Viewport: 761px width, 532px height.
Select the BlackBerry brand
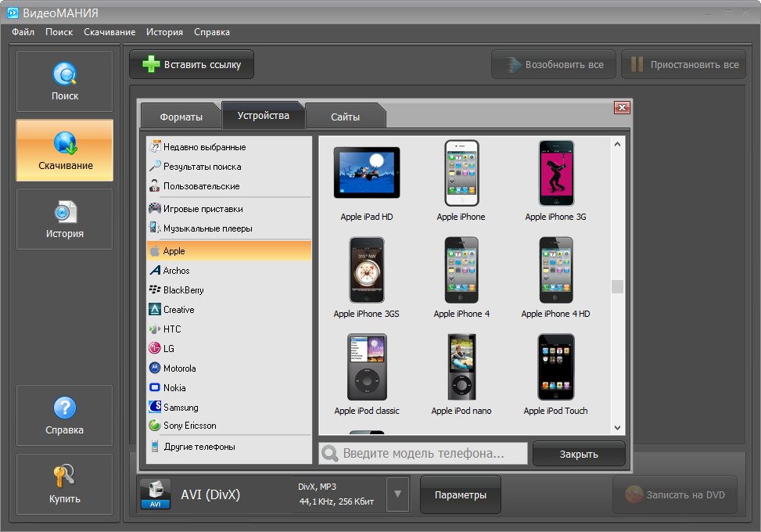[x=228, y=289]
